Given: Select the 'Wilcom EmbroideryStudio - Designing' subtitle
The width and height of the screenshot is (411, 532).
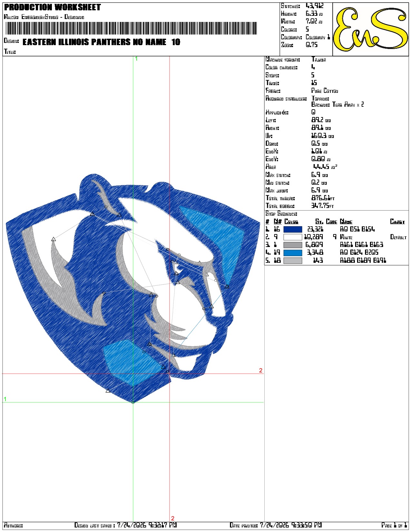Looking at the screenshot, I should click(44, 17).
